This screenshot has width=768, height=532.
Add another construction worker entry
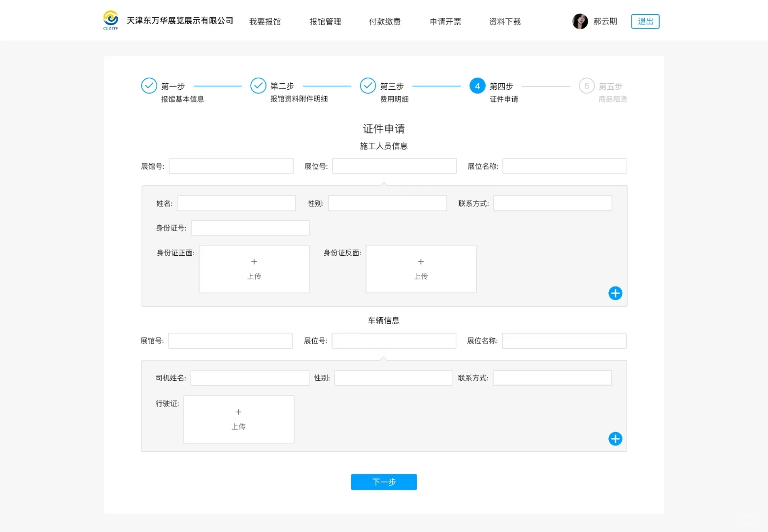[615, 293]
